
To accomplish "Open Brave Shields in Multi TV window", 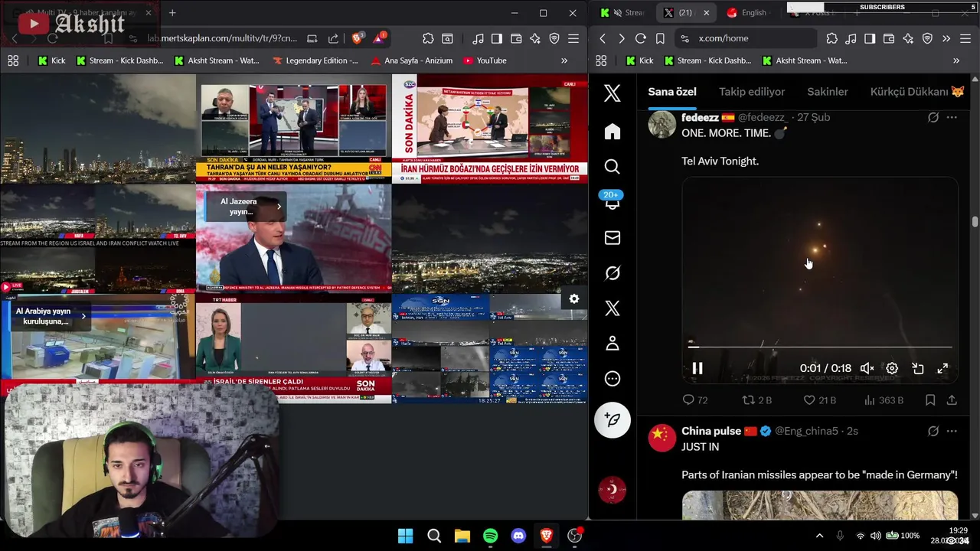I will 358,38.
